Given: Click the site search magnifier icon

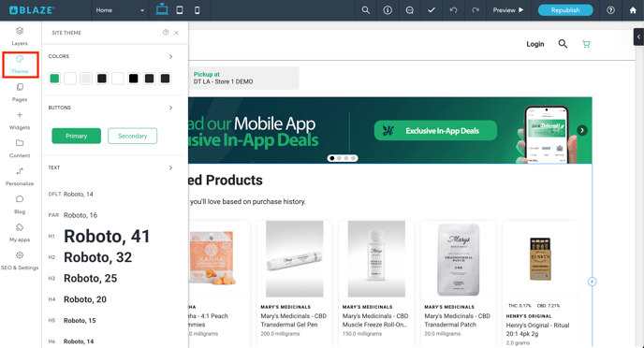Looking at the screenshot, I should click(563, 43).
